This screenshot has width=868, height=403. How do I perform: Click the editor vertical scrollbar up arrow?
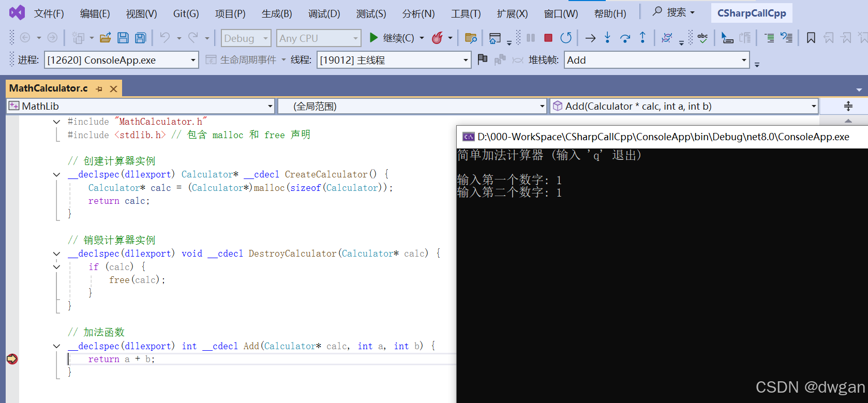click(x=848, y=120)
